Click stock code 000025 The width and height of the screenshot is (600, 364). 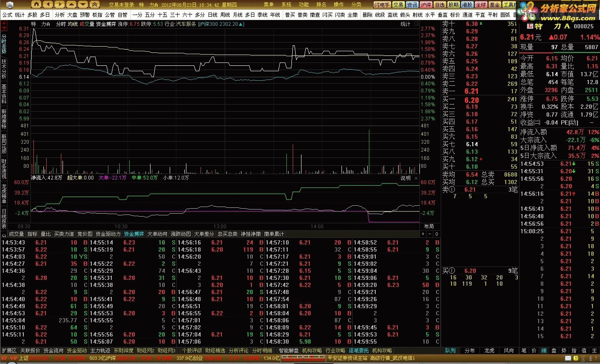[x=584, y=26]
